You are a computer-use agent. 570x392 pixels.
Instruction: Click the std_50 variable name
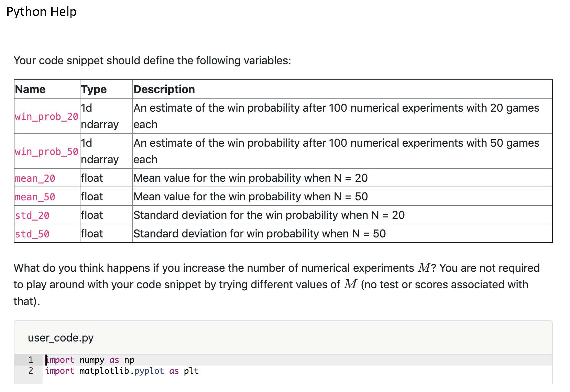click(32, 234)
